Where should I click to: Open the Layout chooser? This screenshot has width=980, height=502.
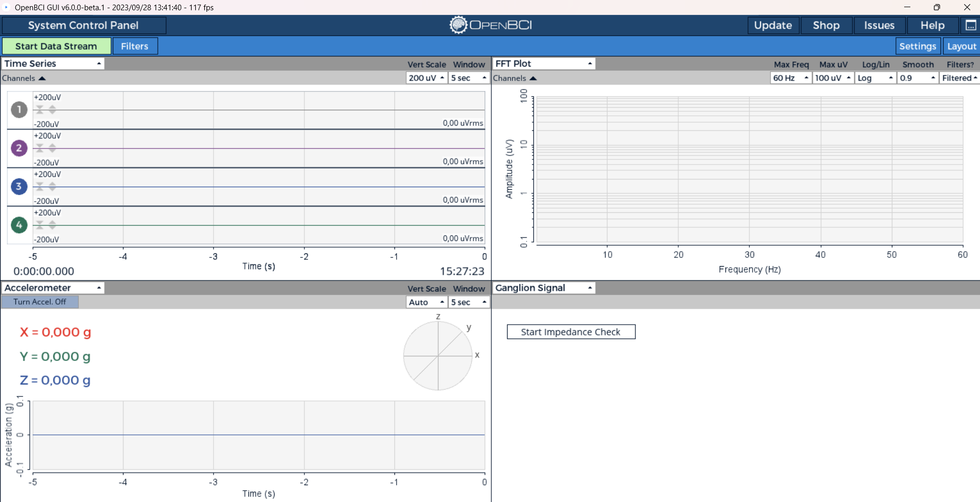click(x=962, y=46)
